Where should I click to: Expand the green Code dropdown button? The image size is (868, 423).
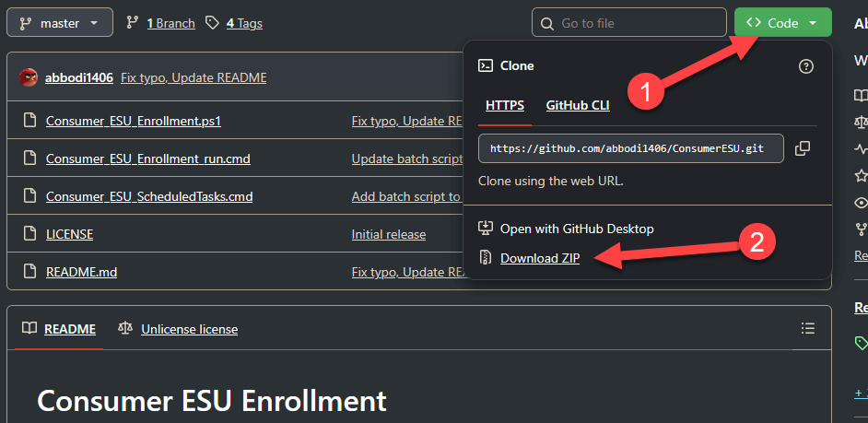click(782, 23)
